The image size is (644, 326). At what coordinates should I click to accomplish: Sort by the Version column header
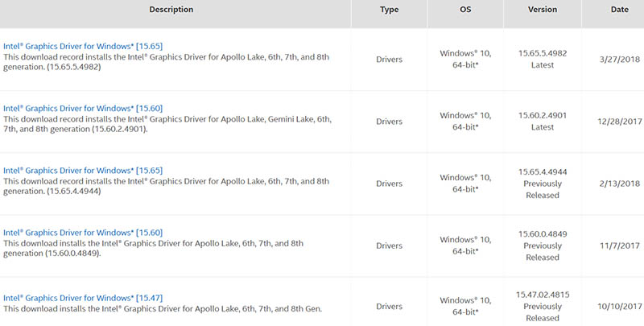coord(542,10)
